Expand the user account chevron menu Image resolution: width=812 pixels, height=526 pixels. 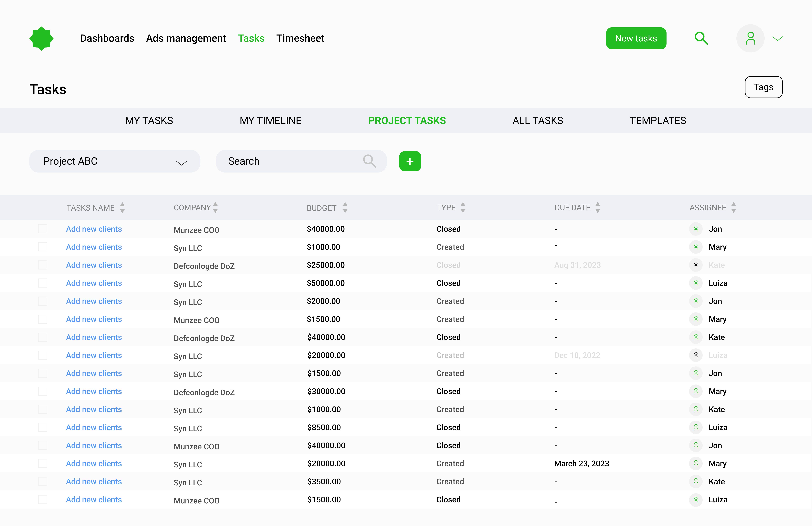coord(778,38)
